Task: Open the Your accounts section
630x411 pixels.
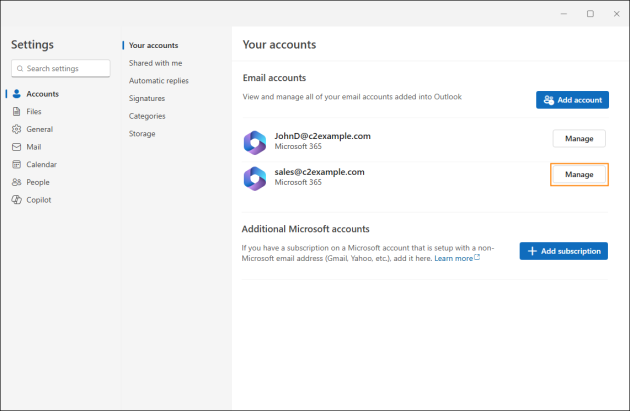Action: point(153,45)
